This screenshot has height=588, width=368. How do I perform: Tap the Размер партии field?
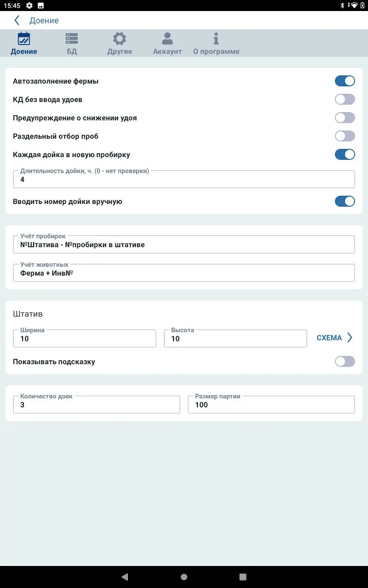click(x=271, y=405)
